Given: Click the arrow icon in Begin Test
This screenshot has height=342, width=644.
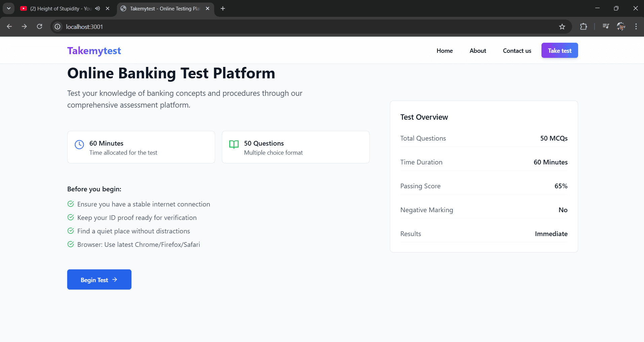Looking at the screenshot, I should coord(115,279).
